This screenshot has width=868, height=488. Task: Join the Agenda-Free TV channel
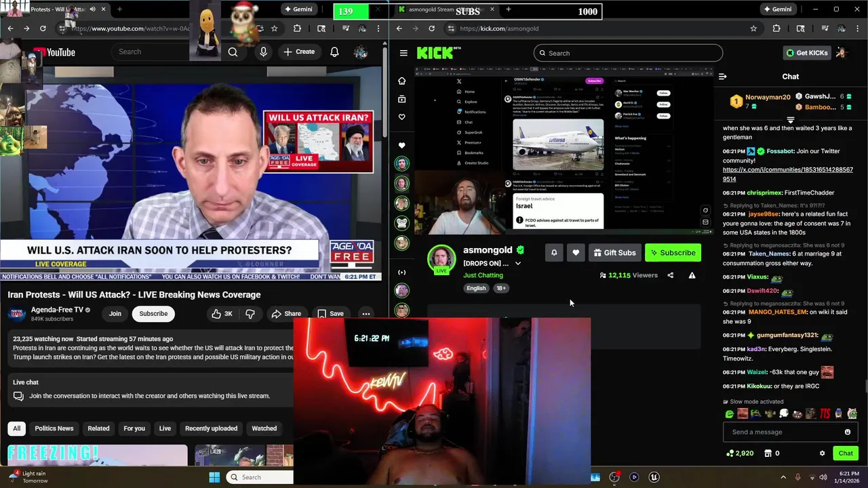(x=115, y=314)
